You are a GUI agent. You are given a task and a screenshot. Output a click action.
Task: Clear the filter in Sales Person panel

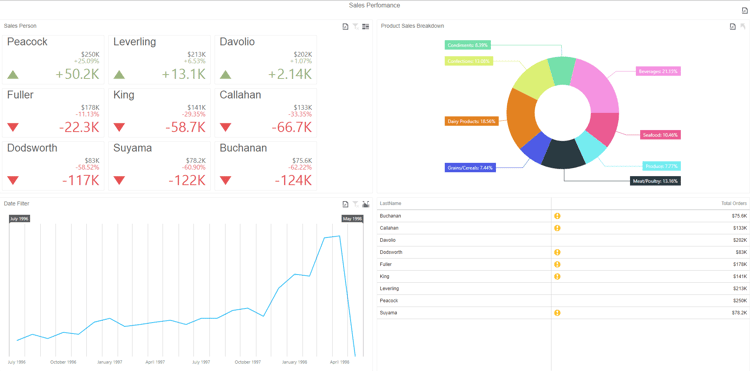(x=355, y=27)
